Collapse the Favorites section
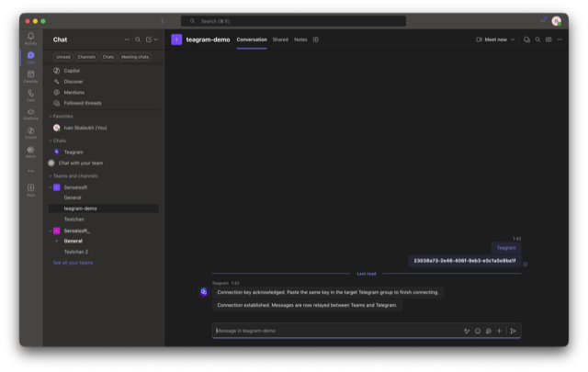588x372 pixels. click(51, 117)
